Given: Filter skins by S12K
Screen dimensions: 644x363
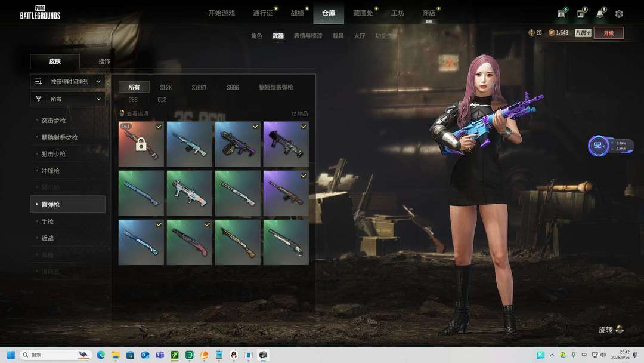Looking at the screenshot, I should click(x=166, y=87).
